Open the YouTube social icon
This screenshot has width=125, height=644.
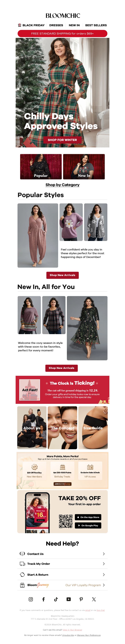tap(69, 599)
